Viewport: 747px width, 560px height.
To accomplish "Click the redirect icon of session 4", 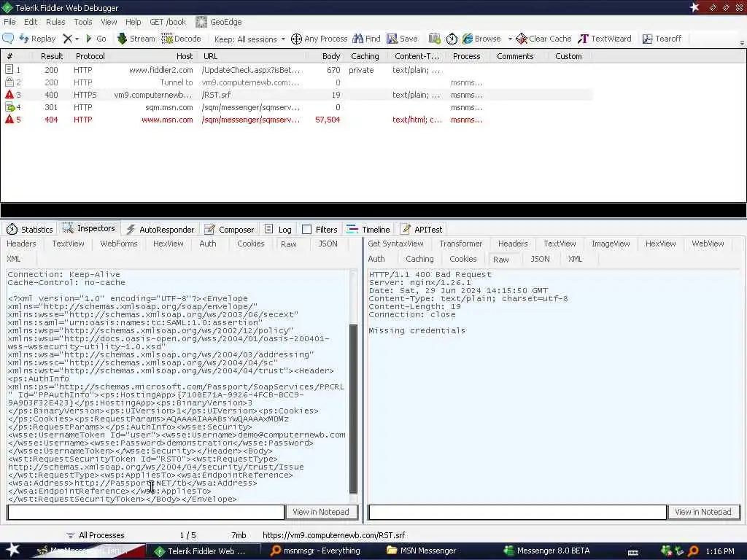I will [9, 107].
